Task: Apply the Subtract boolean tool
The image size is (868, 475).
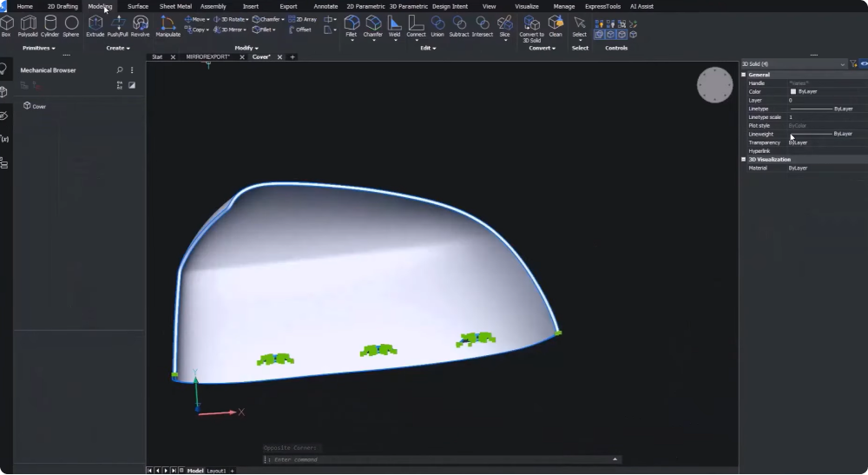Action: tap(459, 26)
